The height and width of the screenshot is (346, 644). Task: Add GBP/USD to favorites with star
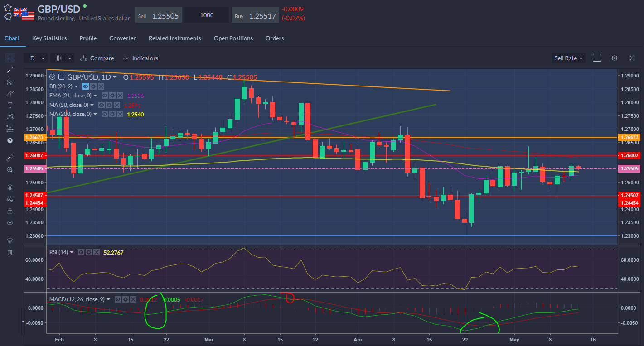click(8, 8)
